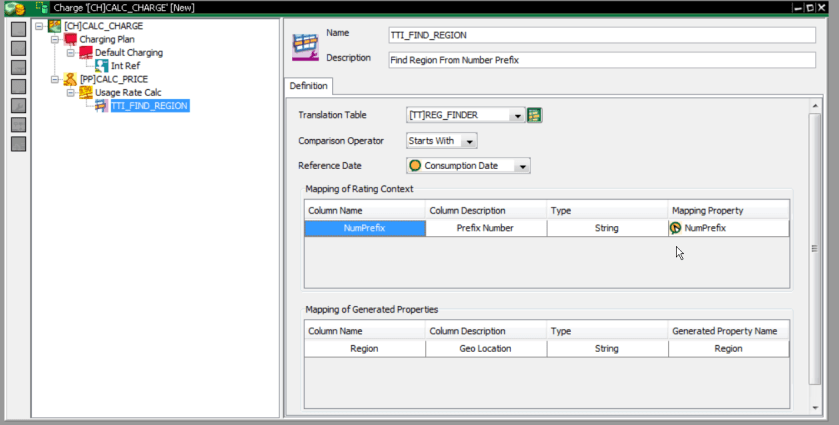Switch to the Definition tab
Screen dimensions: 839x425
[x=308, y=86]
